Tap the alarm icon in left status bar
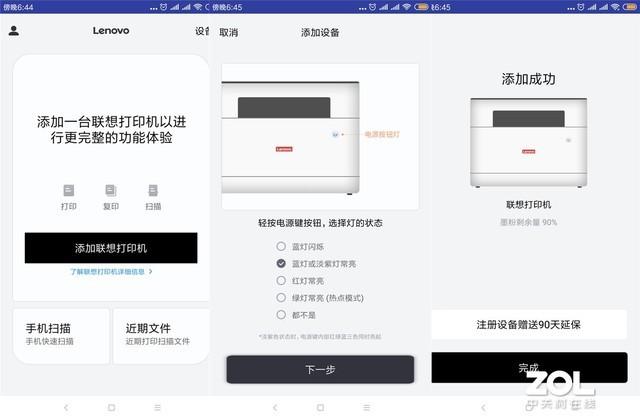Viewport: 640px width, 420px height. (x=163, y=7)
